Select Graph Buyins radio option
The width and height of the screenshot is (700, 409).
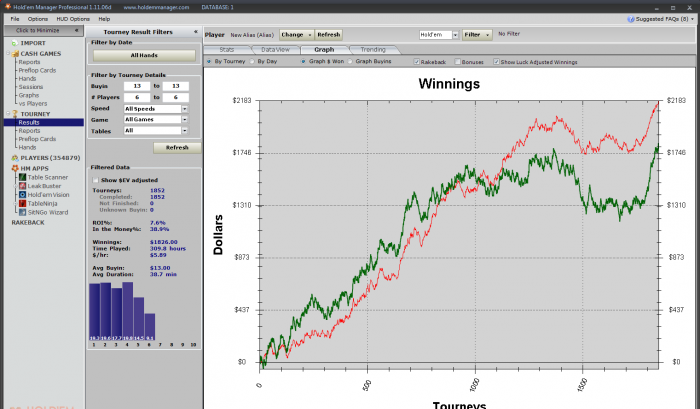click(x=350, y=62)
